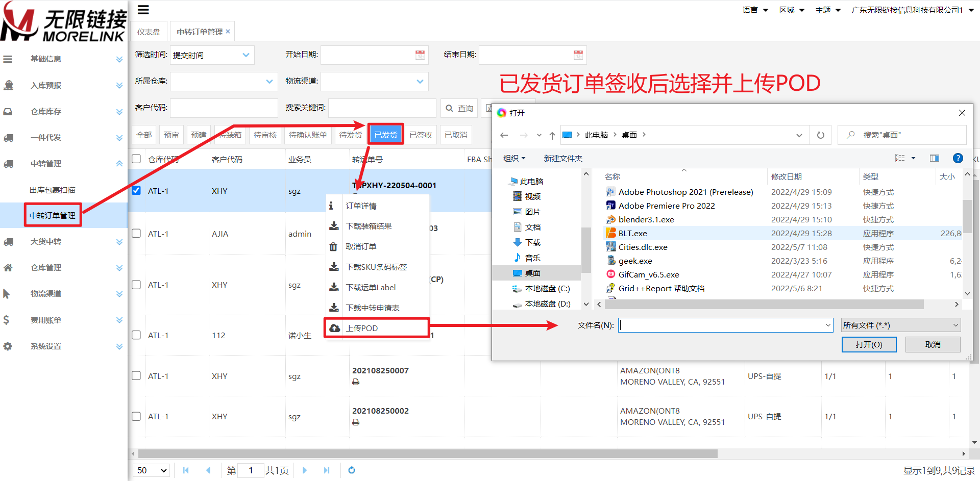Select Adobe Premiere Pro 2022 shortcut
980x481 pixels.
coord(667,206)
